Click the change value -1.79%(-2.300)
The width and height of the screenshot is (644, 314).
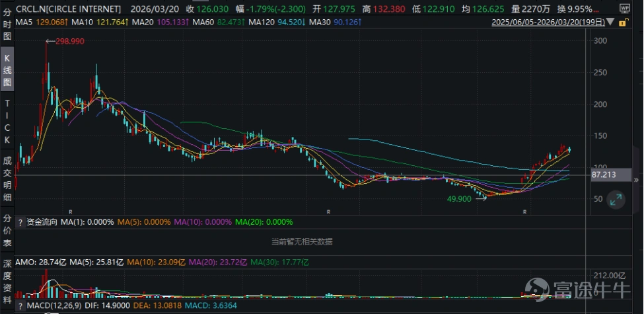click(275, 9)
